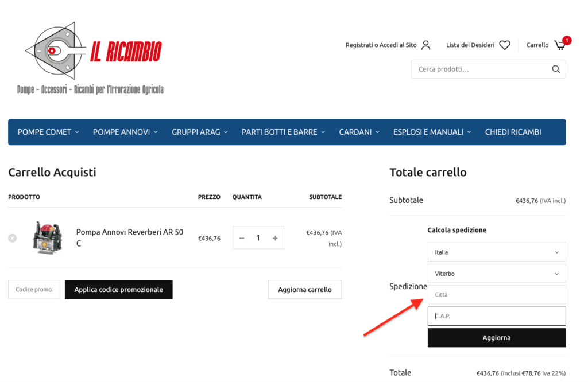
Task: Open the Italia country dropdown
Action: click(497, 252)
